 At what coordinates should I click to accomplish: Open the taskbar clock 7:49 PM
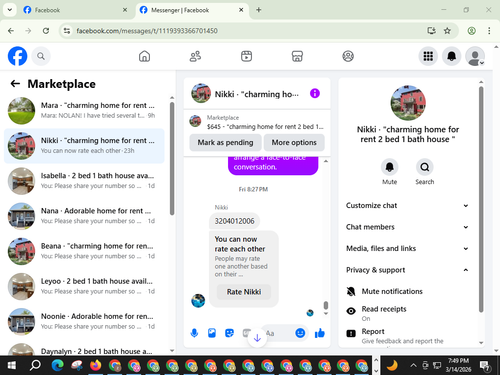[x=458, y=365]
